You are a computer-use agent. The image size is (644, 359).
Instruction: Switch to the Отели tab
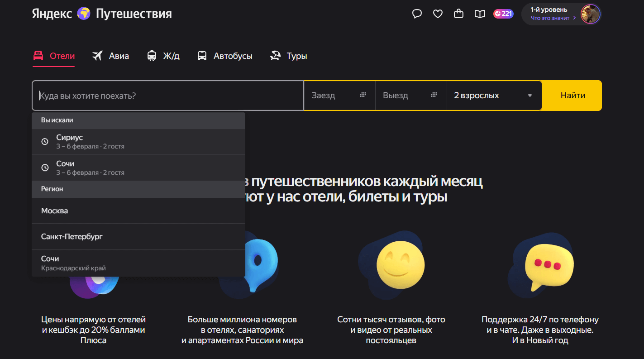click(53, 57)
